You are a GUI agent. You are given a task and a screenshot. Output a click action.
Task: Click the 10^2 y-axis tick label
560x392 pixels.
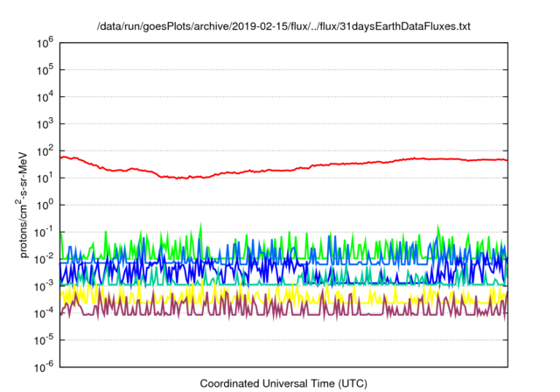click(44, 150)
